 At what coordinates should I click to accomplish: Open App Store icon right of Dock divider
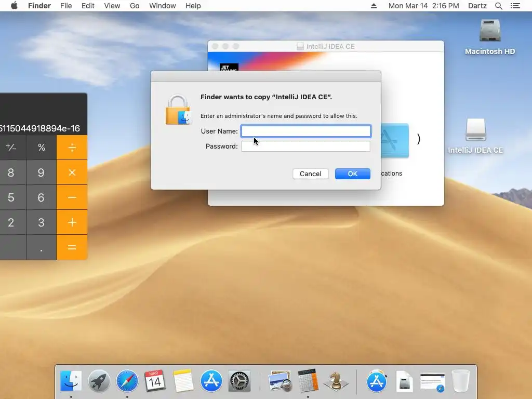[377, 381]
